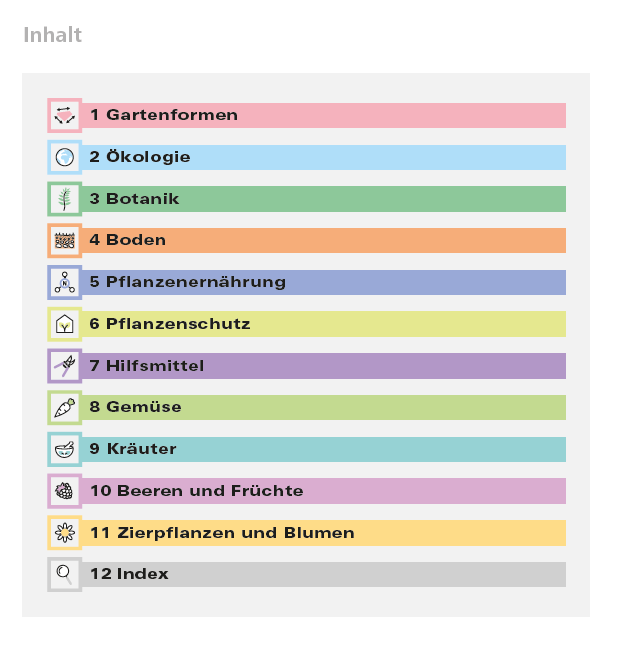
Task: Open 11 Zierpflanzen und Blumen chapter
Action: 323,533
